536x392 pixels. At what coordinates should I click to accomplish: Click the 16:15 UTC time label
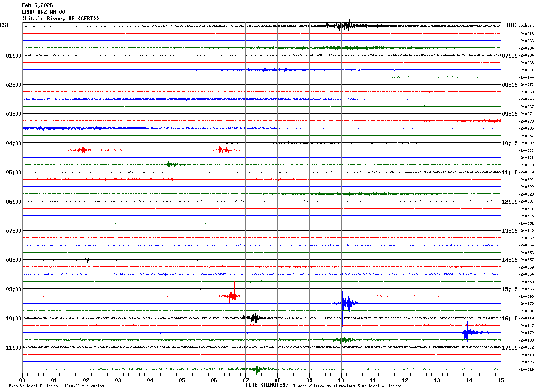pyautogui.click(x=510, y=318)
